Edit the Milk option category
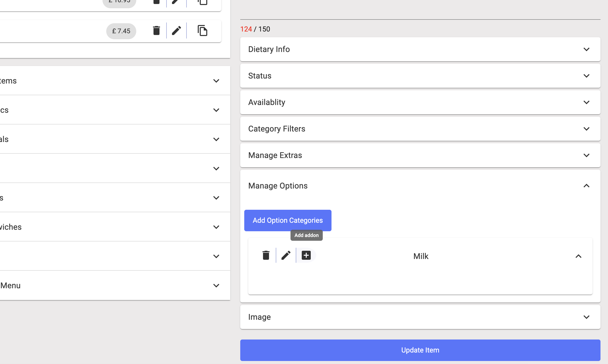This screenshot has width=608, height=364. (286, 255)
